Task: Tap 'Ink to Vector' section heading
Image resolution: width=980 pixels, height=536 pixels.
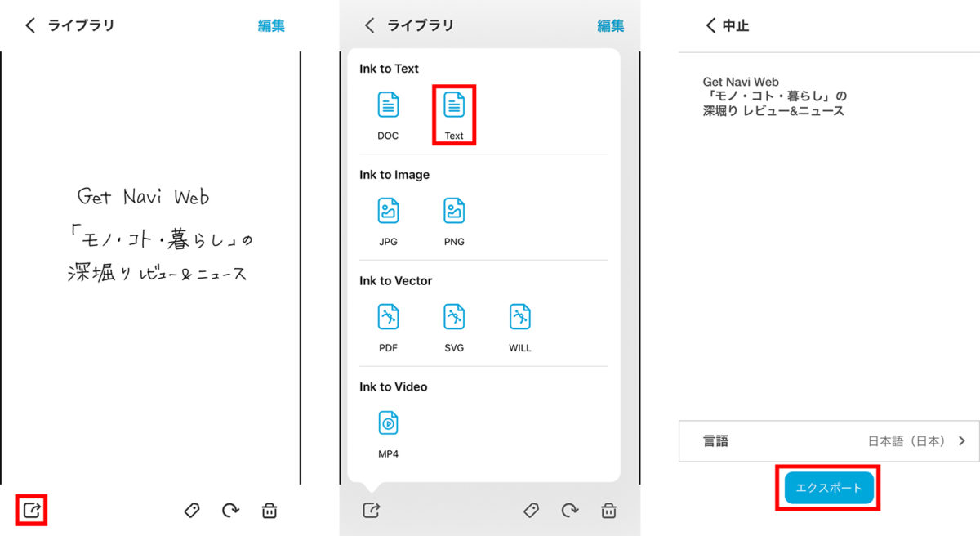Action: coord(396,280)
